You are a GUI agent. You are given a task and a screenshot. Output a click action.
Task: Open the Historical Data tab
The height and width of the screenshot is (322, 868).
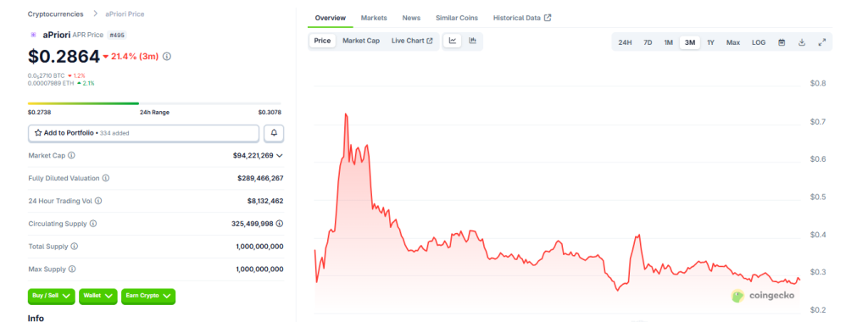522,18
